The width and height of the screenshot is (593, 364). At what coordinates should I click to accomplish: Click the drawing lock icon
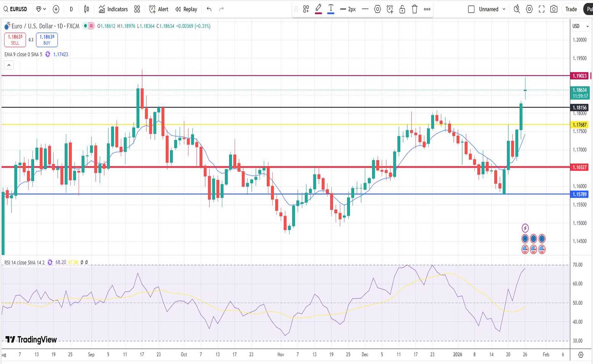pos(402,9)
